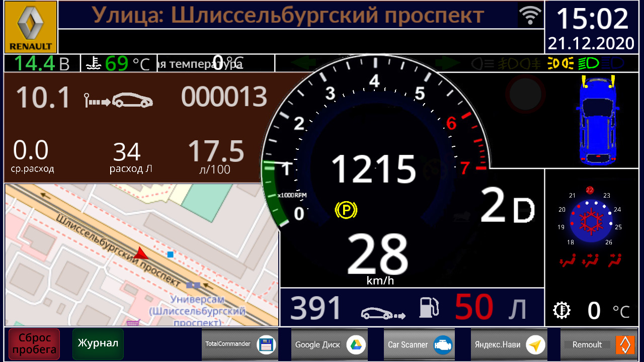Image resolution: width=644 pixels, height=362 pixels.
Task: Tap the front fog light indicator
Action: pos(509,63)
